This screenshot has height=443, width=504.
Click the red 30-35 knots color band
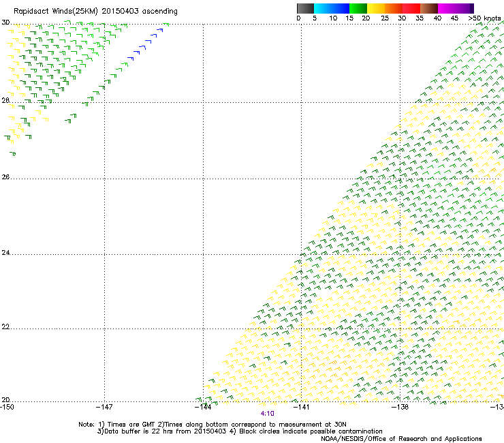click(x=411, y=8)
